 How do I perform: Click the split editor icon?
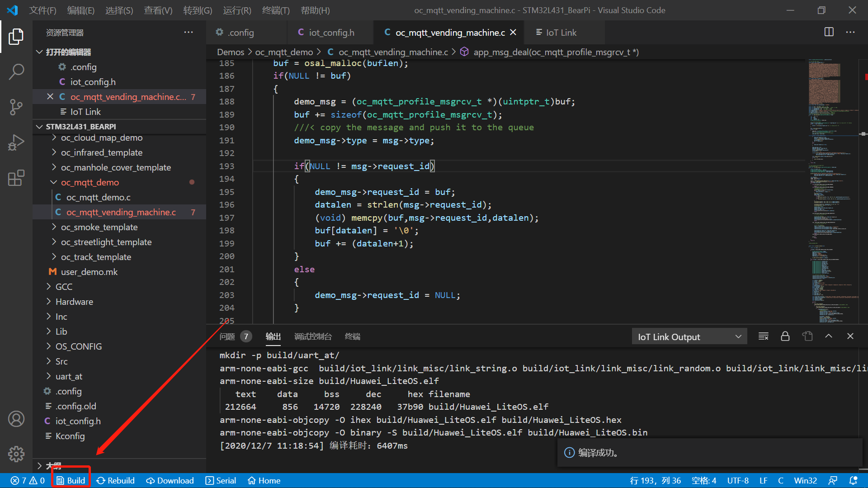(x=829, y=32)
